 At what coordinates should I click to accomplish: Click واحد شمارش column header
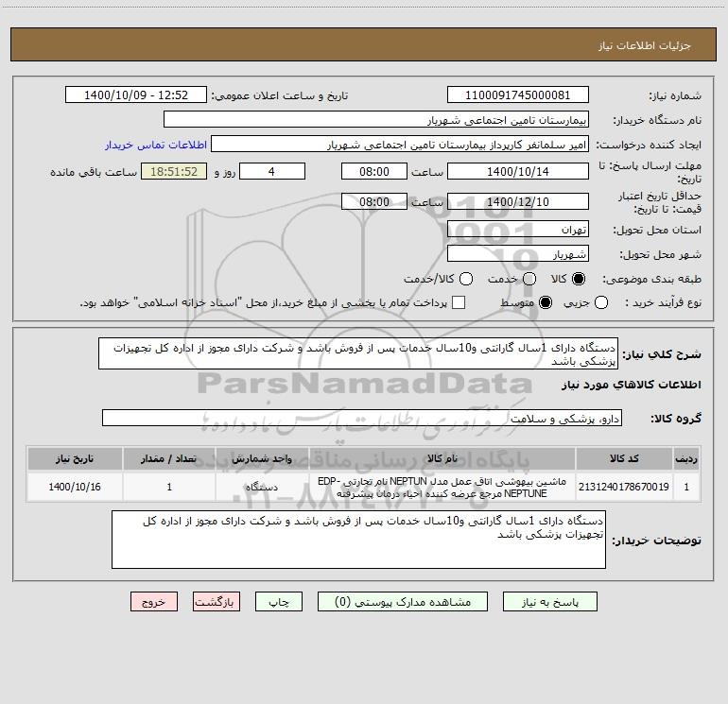tap(262, 458)
